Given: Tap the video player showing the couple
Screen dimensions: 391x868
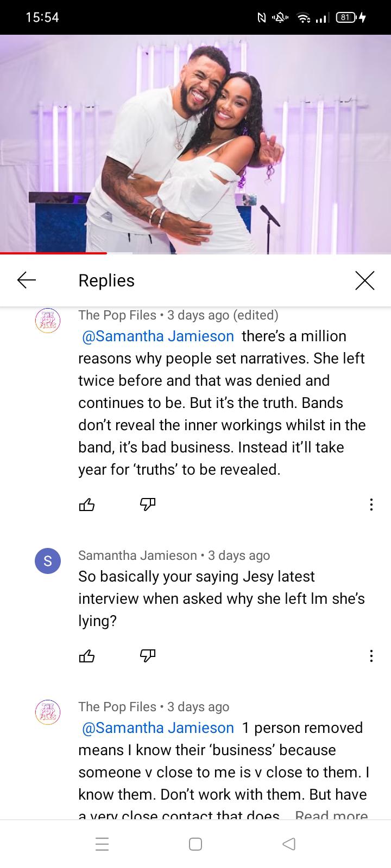Looking at the screenshot, I should (x=195, y=144).
